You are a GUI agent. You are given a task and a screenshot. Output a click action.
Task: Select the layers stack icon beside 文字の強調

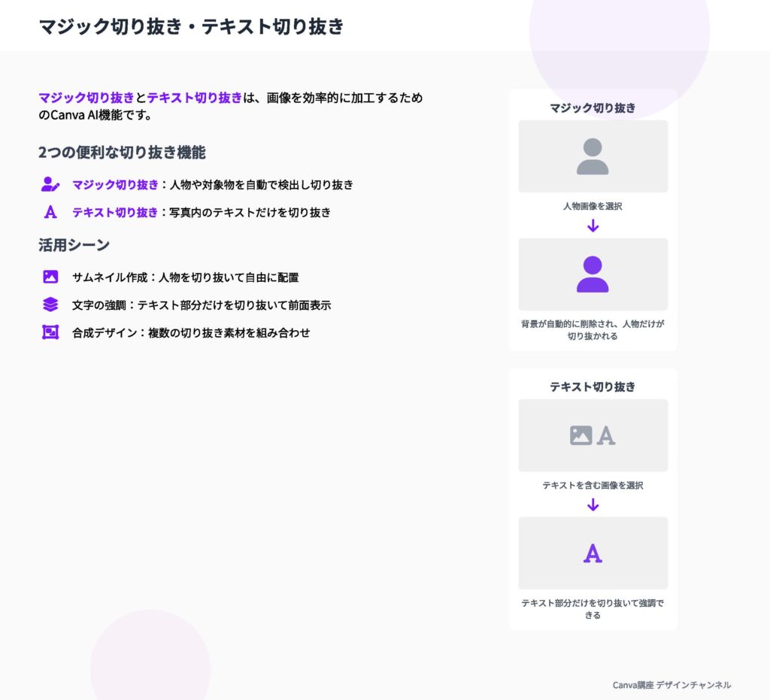[x=50, y=305]
